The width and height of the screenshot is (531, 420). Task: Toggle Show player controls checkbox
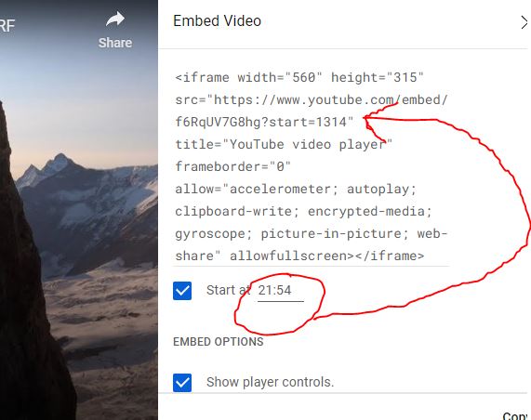182,383
